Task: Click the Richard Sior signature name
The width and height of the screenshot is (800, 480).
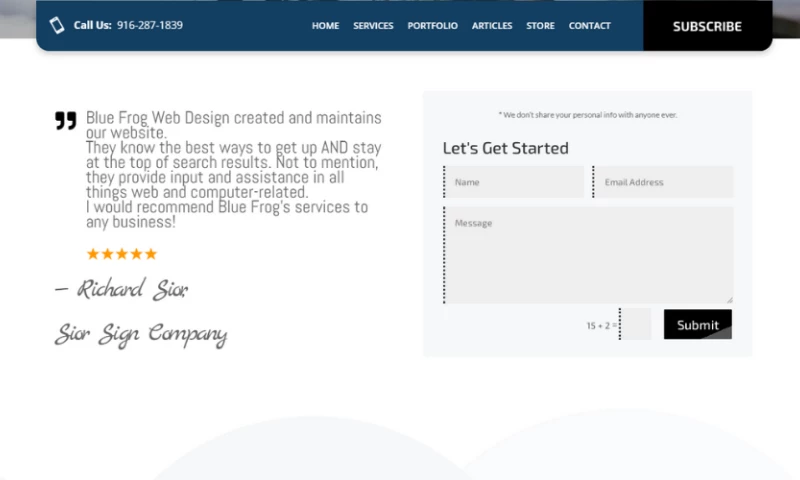Action: [x=121, y=290]
